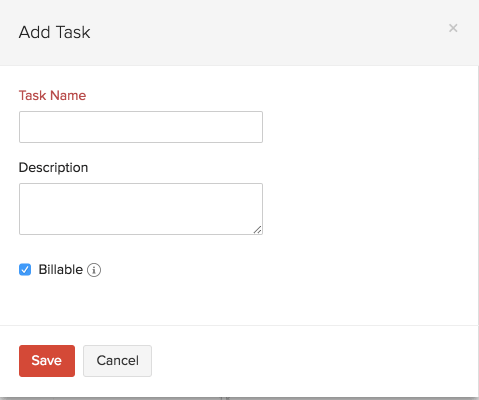Click the Add Task dialog title
Screen dimensions: 479x400
[x=55, y=32]
